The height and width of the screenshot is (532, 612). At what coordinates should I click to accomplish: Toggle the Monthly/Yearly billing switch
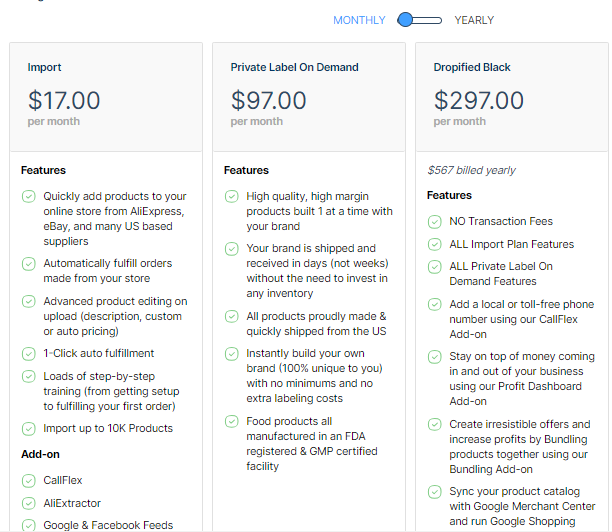[420, 20]
